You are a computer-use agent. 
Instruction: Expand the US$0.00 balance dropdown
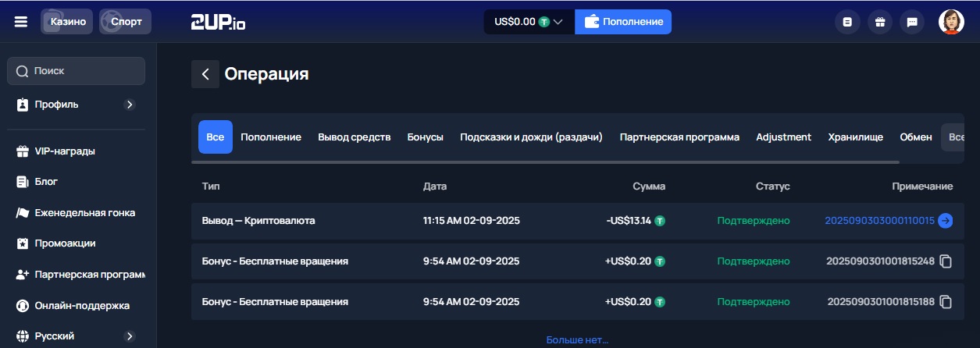coord(529,22)
